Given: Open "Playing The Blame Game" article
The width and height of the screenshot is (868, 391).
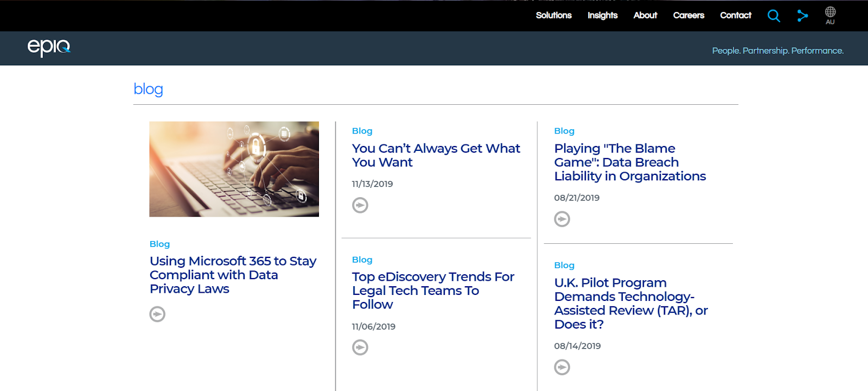Looking at the screenshot, I should 629,162.
